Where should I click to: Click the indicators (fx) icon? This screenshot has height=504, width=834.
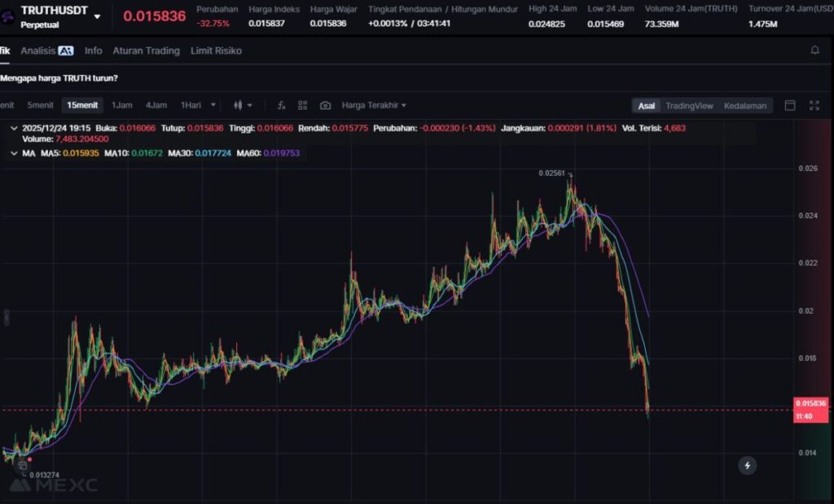(x=281, y=105)
